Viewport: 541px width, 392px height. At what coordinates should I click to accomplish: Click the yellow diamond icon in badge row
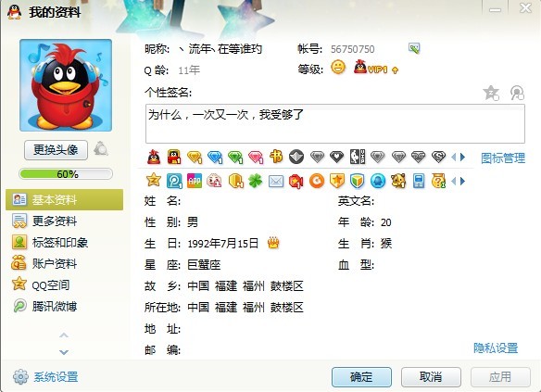coord(195,158)
